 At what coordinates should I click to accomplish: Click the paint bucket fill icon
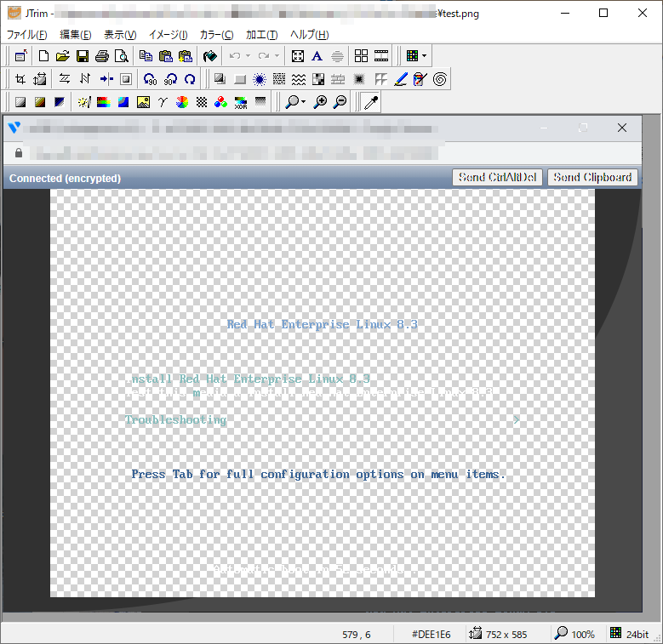tap(209, 56)
